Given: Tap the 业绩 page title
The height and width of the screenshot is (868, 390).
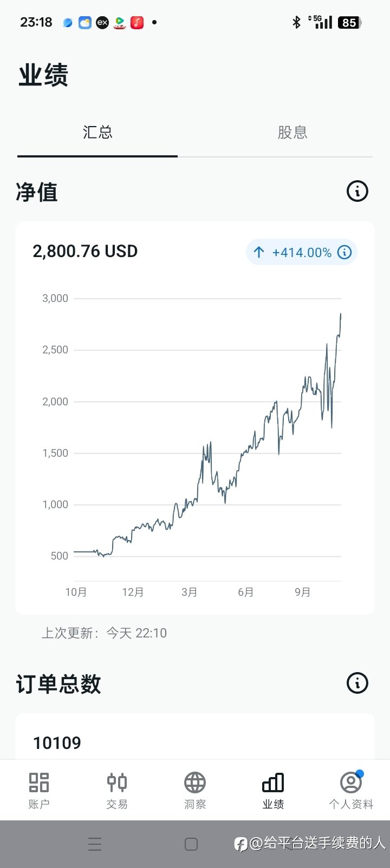Looking at the screenshot, I should click(43, 75).
